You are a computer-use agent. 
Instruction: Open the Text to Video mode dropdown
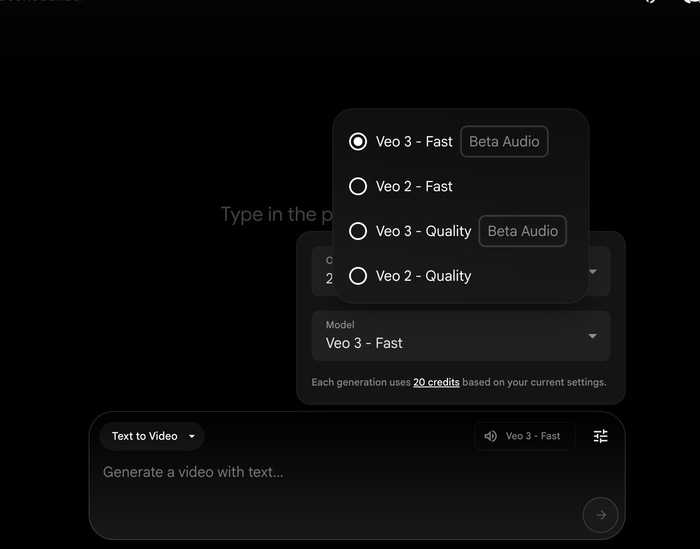[x=151, y=436]
